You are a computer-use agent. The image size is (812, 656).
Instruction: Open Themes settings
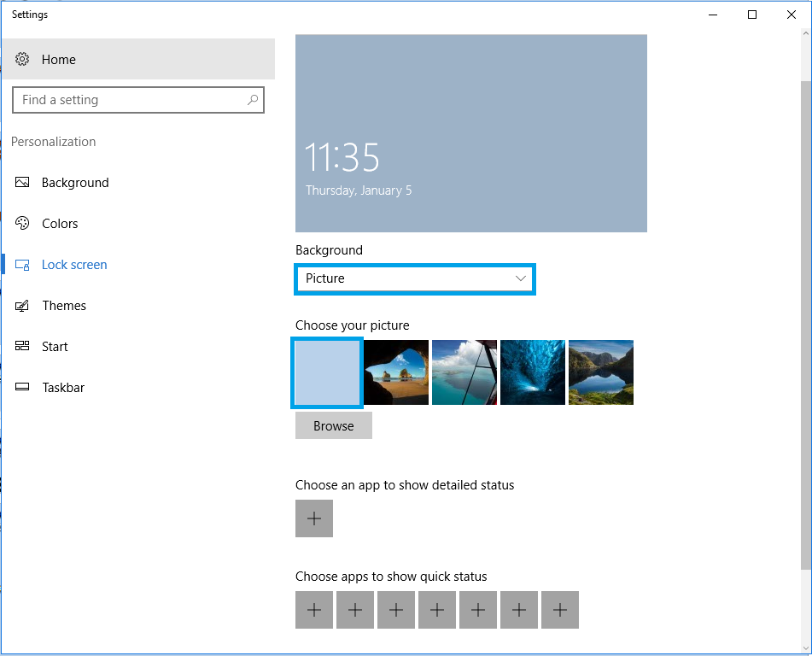[64, 305]
